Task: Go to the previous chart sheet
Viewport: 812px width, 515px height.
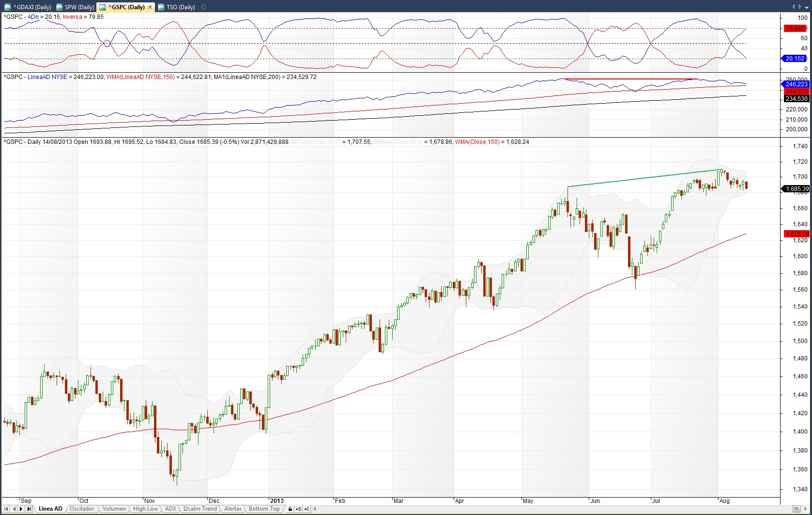Action: tap(13, 509)
